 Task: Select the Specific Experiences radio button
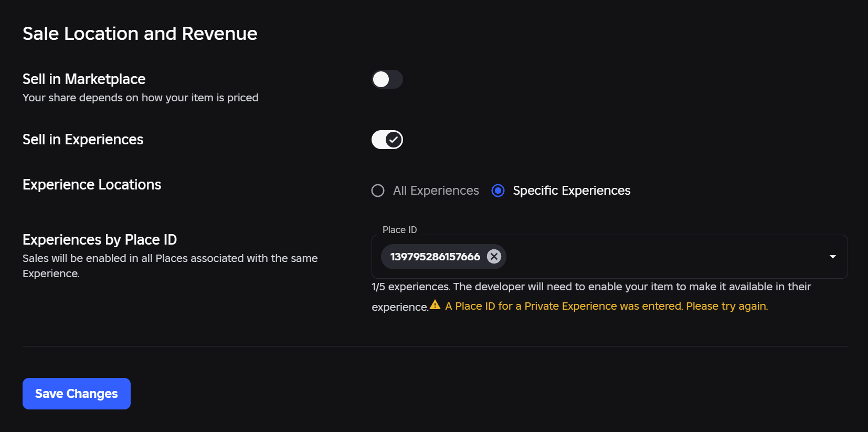498,191
